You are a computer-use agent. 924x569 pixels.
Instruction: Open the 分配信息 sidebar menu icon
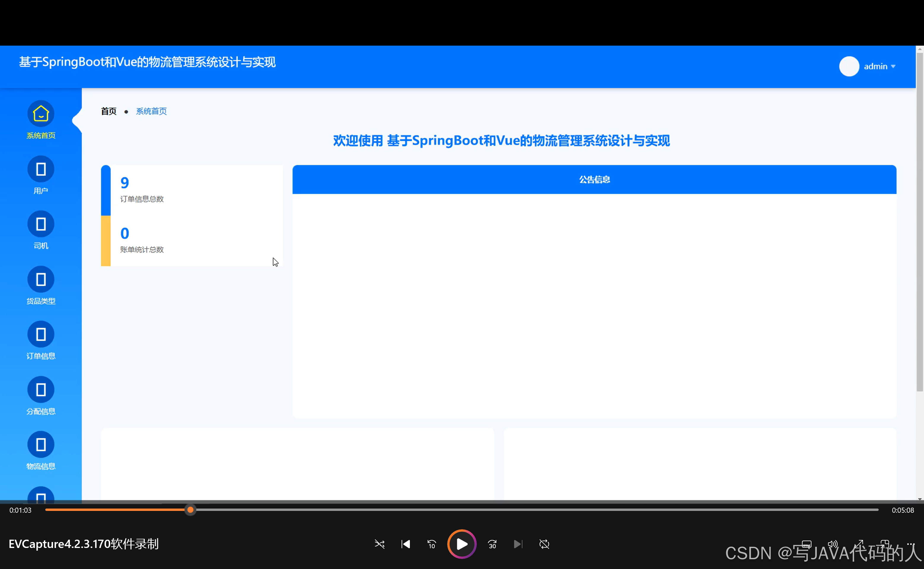(41, 389)
